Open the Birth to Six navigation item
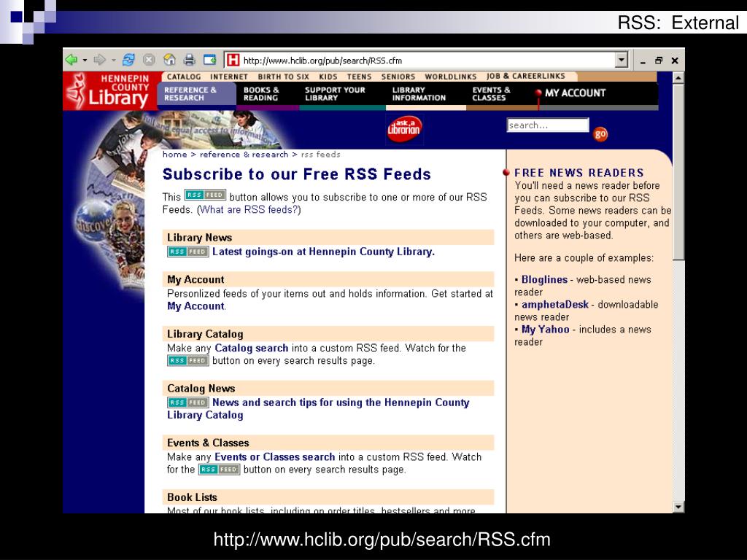 tap(284, 77)
